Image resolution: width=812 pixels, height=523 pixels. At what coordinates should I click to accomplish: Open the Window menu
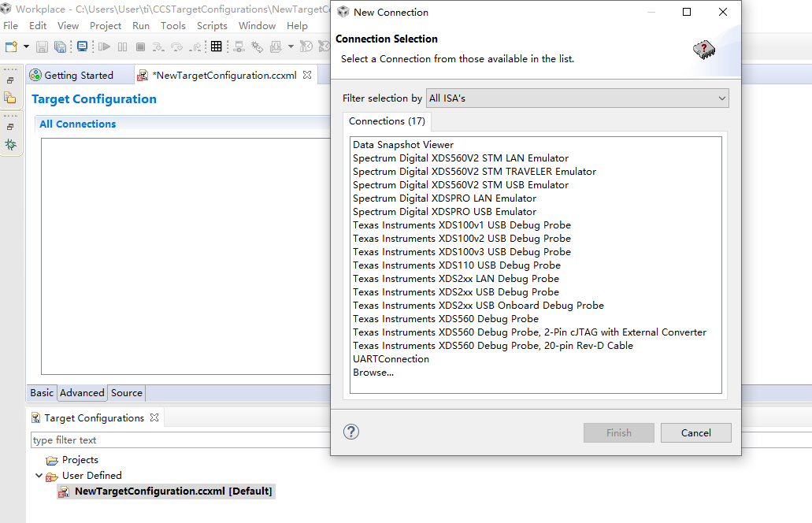[257, 25]
